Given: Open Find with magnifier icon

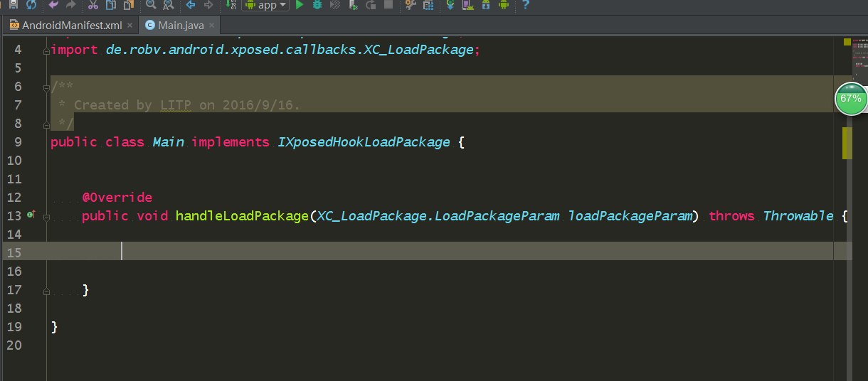Looking at the screenshot, I should (151, 5).
